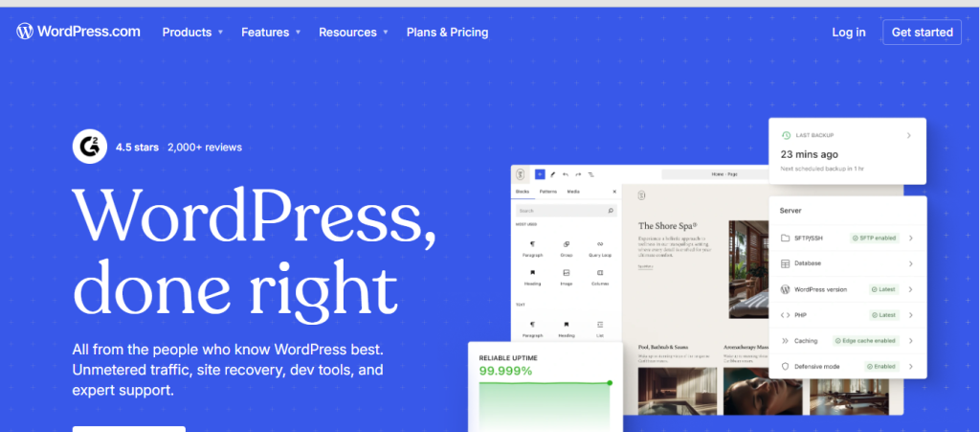The width and height of the screenshot is (980, 432).
Task: Toggle the SFTP enabled status badge
Action: pyautogui.click(x=875, y=238)
